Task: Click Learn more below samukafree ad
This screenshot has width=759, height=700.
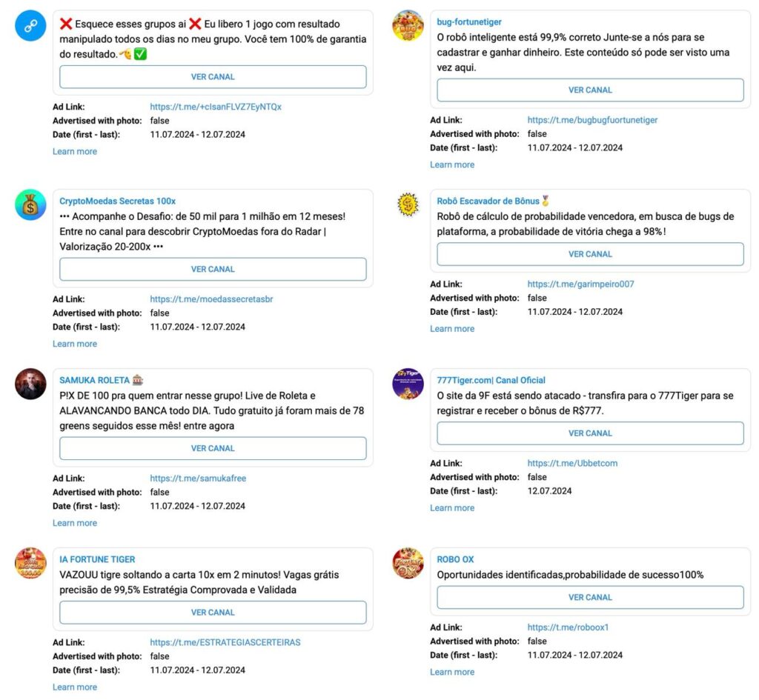Action: point(75,523)
